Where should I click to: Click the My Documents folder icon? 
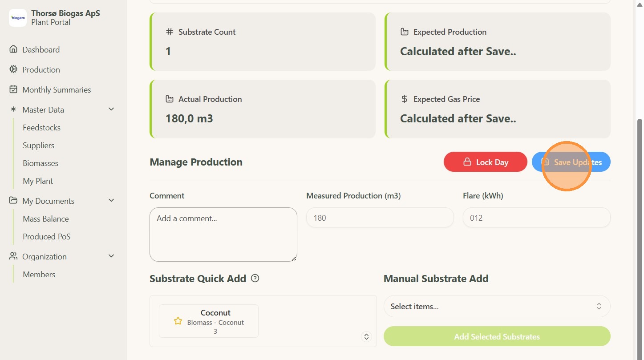[13, 201]
